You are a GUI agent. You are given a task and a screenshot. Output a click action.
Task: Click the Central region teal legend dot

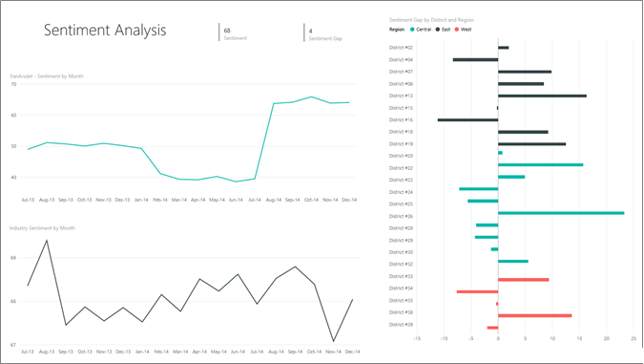[412, 30]
